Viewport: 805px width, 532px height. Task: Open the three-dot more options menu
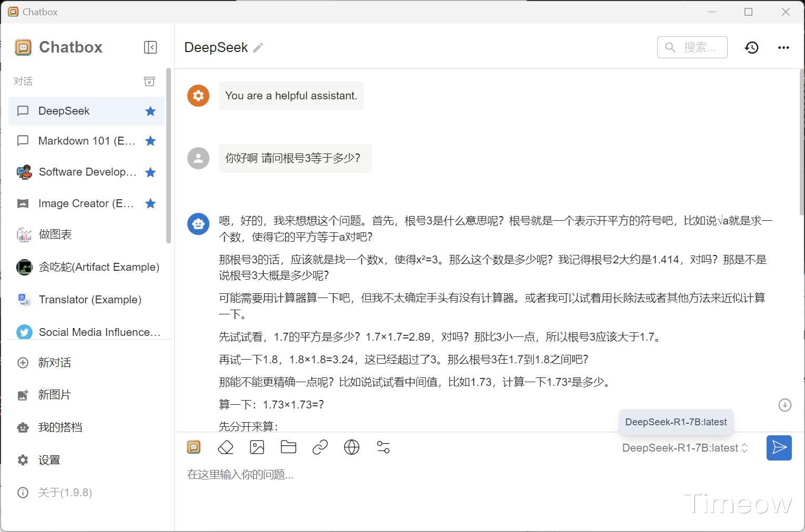click(783, 47)
